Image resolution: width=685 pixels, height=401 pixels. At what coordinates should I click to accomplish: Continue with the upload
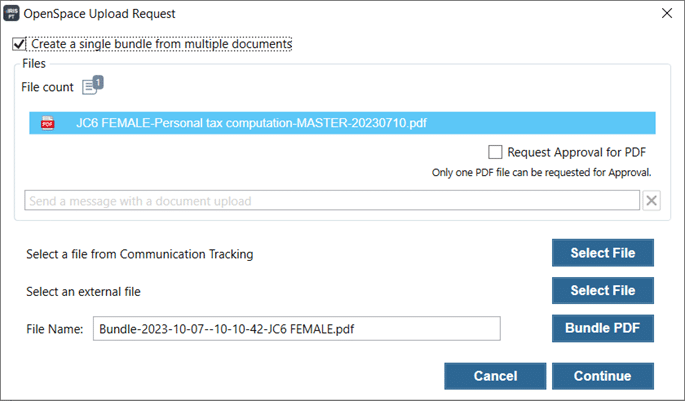tap(602, 376)
